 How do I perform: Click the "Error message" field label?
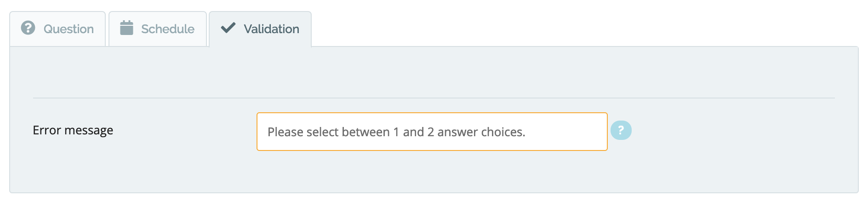point(73,130)
